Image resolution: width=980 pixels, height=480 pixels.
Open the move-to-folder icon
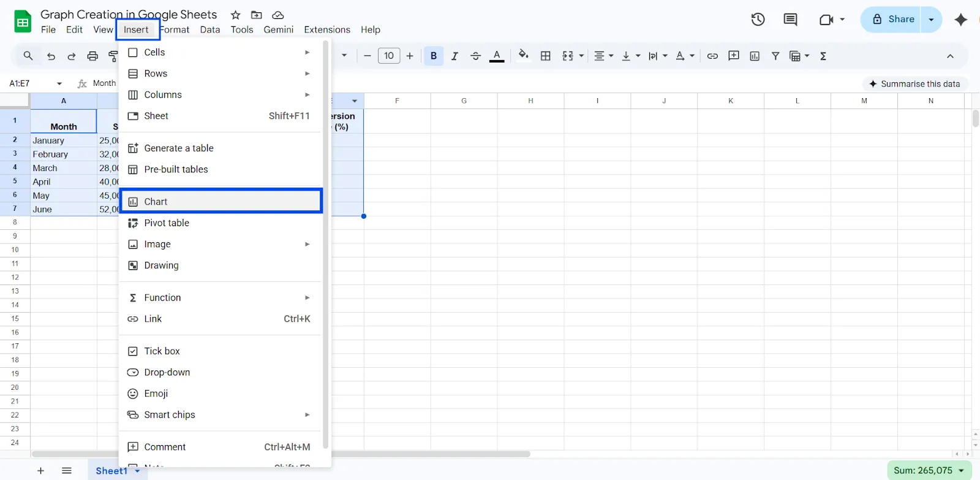click(257, 15)
